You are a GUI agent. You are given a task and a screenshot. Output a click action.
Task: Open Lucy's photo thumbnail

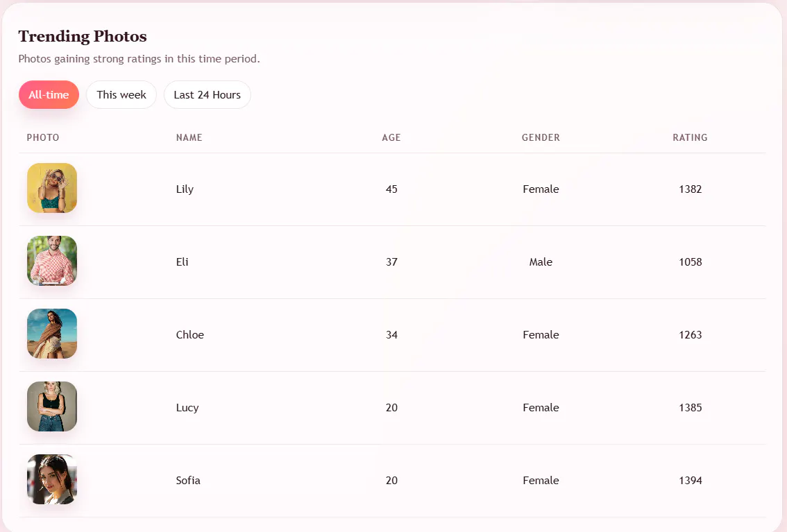[52, 406]
